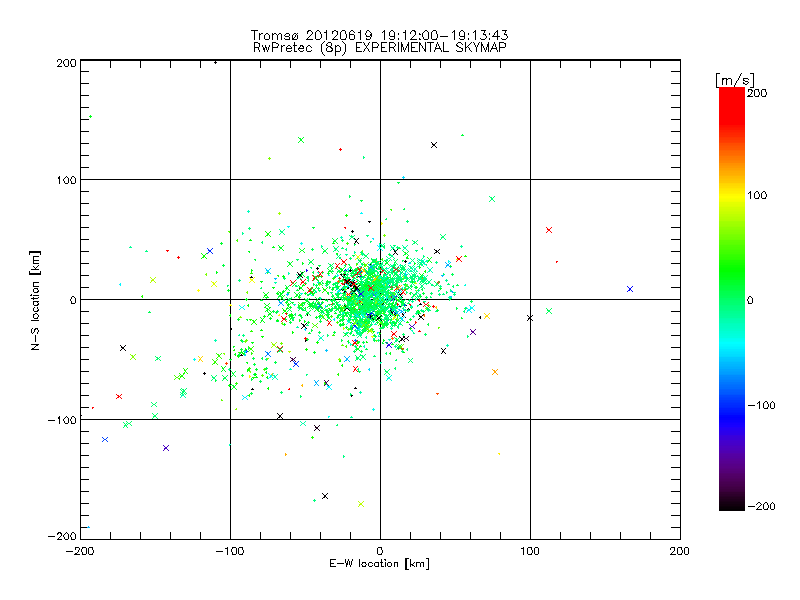Click the red X marker east of the 100 km gridline
Screen dimensions: 800x600
[549, 230]
